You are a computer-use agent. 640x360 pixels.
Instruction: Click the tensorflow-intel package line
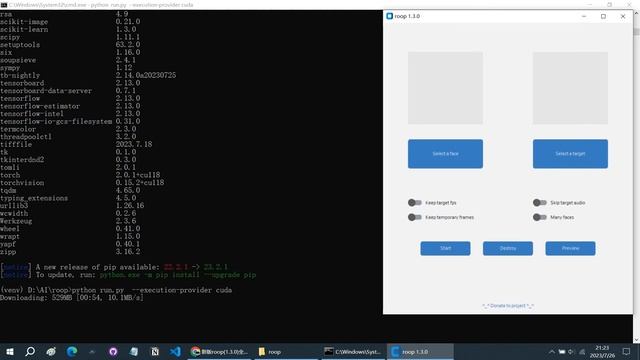point(70,113)
